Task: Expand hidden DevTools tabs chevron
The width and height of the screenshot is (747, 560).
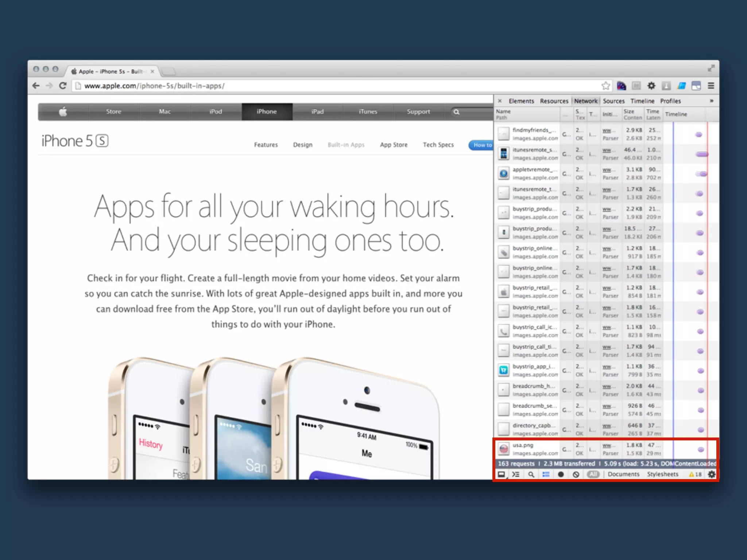Action: tap(711, 101)
